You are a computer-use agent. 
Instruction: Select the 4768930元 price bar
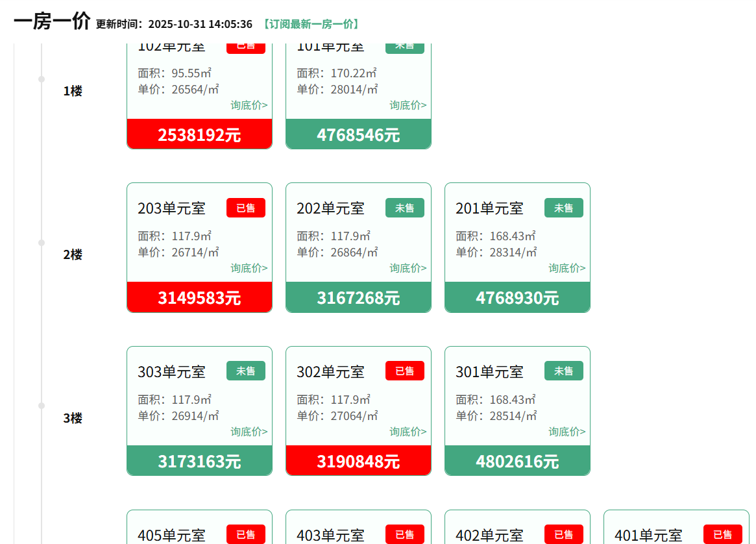click(x=517, y=298)
